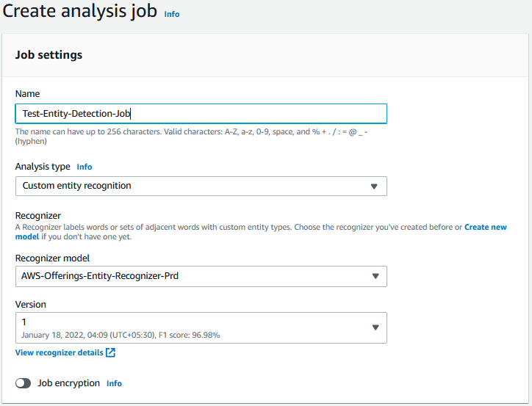Click the Analysis type label text
The width and height of the screenshot is (532, 406).
pos(43,167)
